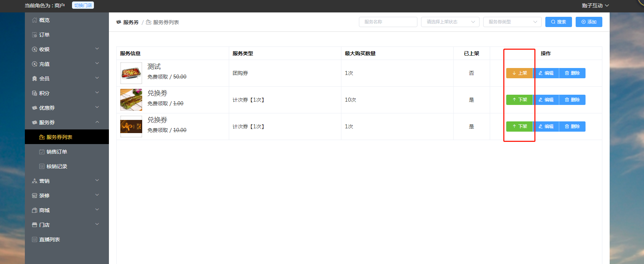Click 编辑 for the 1.00 兑换券 row
This screenshot has width=644, height=264.
pyautogui.click(x=546, y=100)
